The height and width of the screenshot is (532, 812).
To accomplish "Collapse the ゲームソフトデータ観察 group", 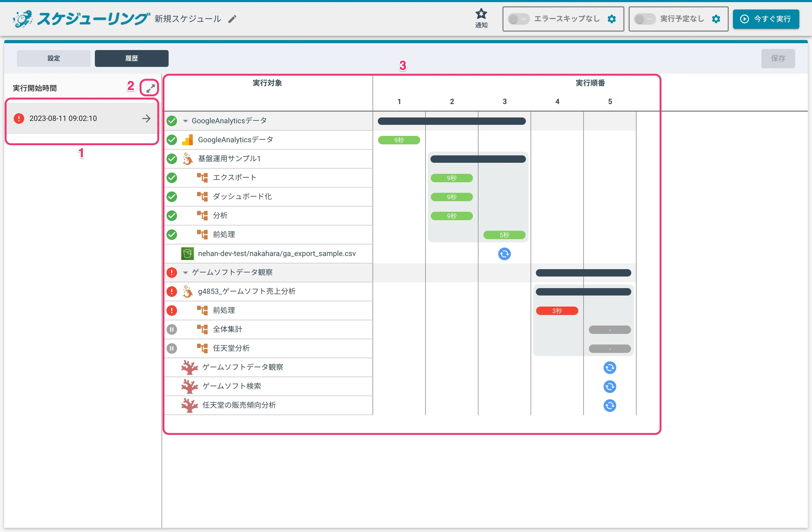I will coord(185,273).
